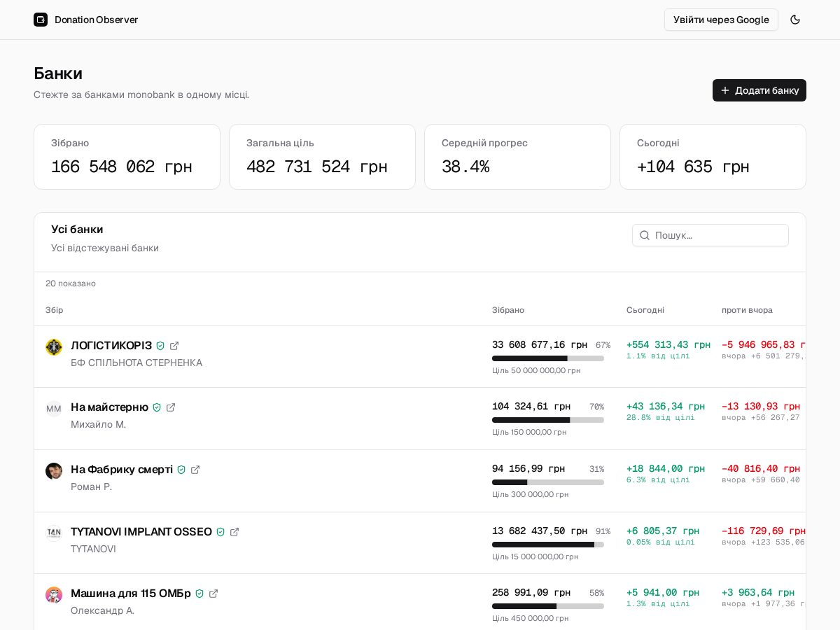Viewport: 840px width, 630px height.
Task: Open the На Фабрику смерті fundraiser title
Action: 122,469
